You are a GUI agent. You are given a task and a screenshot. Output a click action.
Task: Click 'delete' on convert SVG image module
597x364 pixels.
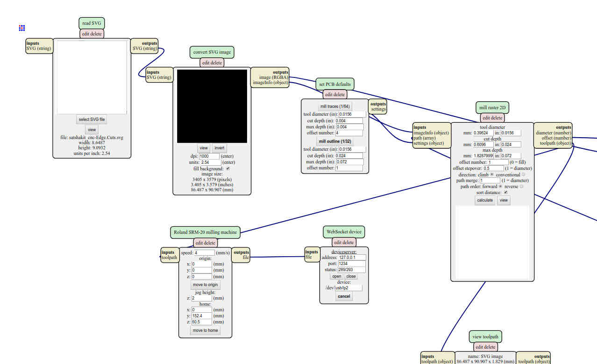(x=217, y=63)
